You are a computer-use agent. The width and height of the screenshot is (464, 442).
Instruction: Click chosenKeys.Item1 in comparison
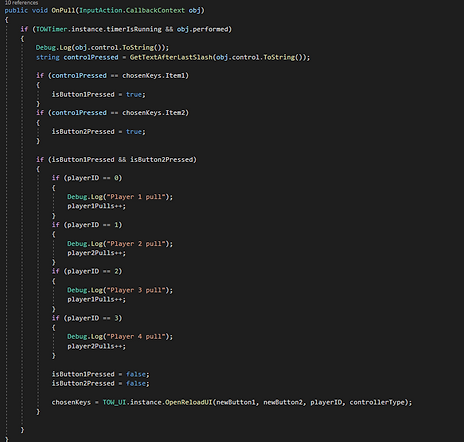click(x=153, y=76)
